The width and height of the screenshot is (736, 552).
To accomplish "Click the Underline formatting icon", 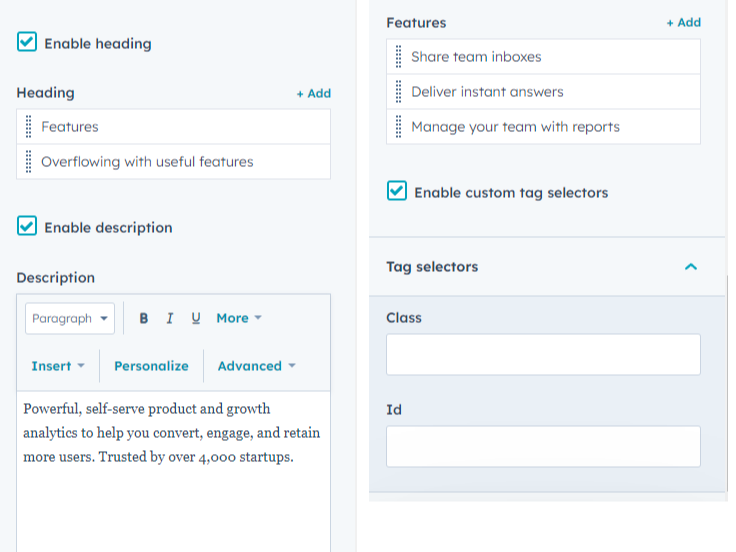I will (x=196, y=318).
